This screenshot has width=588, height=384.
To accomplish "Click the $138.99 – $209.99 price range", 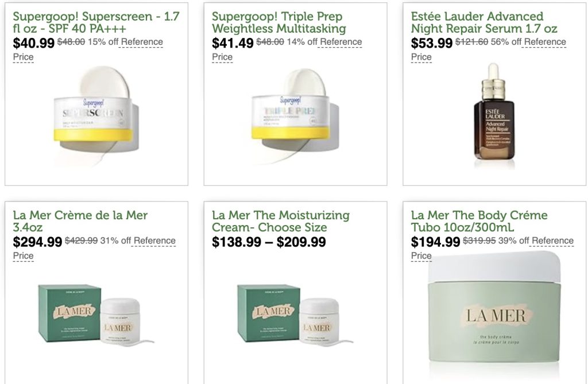I will (x=269, y=242).
